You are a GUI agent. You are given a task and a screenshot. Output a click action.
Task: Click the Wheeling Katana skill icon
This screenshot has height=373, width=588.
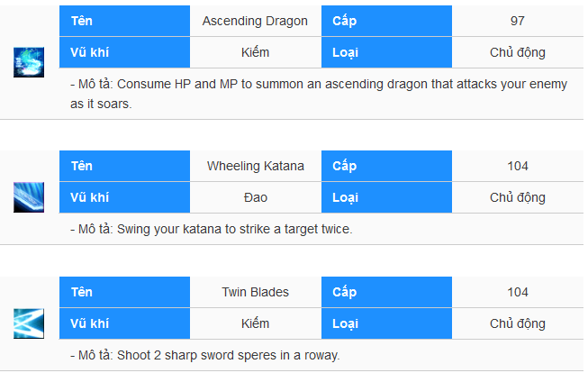[29, 197]
